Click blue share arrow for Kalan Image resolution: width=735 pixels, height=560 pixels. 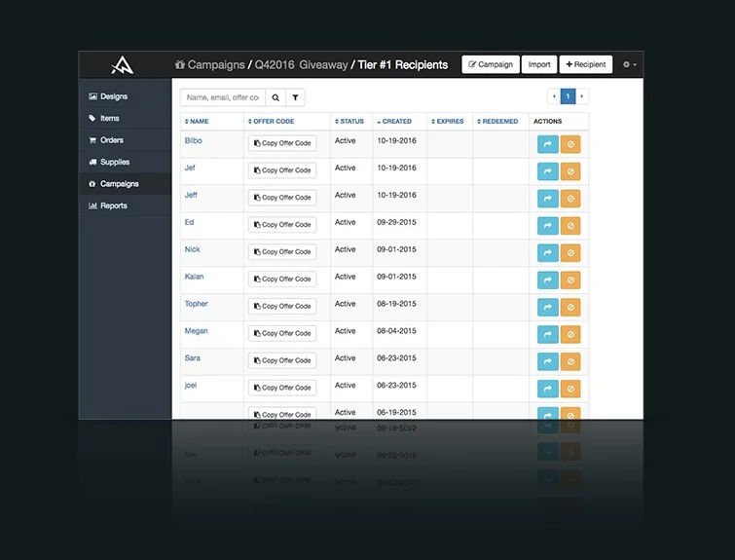547,280
